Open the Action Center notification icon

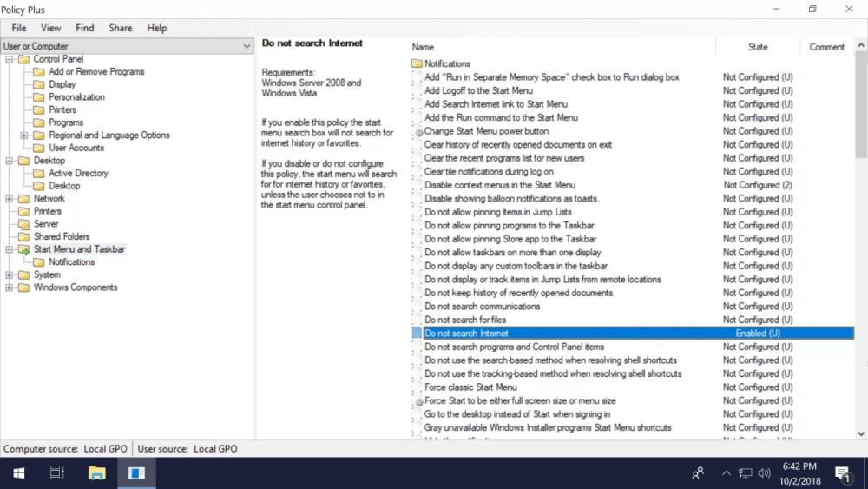(x=841, y=473)
